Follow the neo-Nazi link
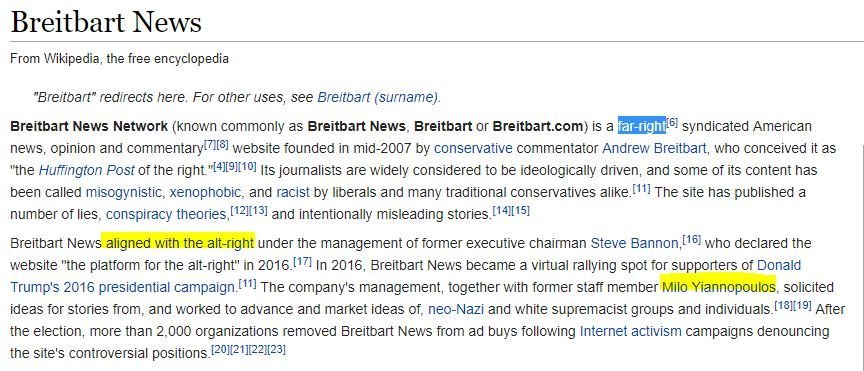 point(456,309)
